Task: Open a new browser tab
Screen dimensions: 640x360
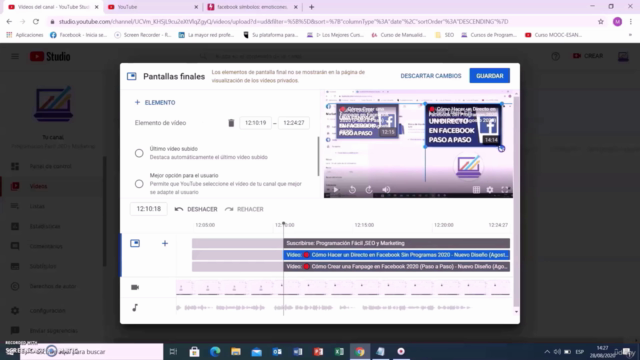Action: (x=311, y=7)
